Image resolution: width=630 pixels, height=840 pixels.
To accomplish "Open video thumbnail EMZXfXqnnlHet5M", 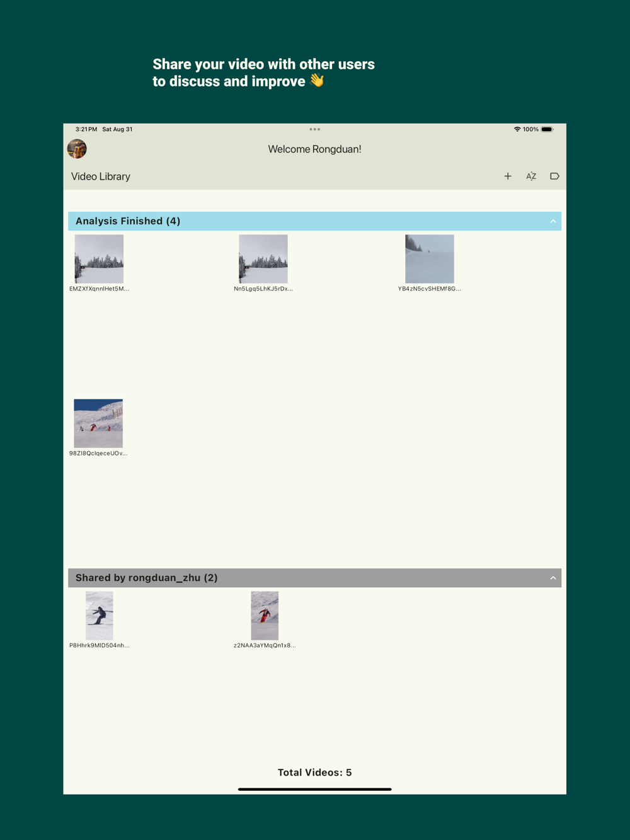I will coord(99,259).
